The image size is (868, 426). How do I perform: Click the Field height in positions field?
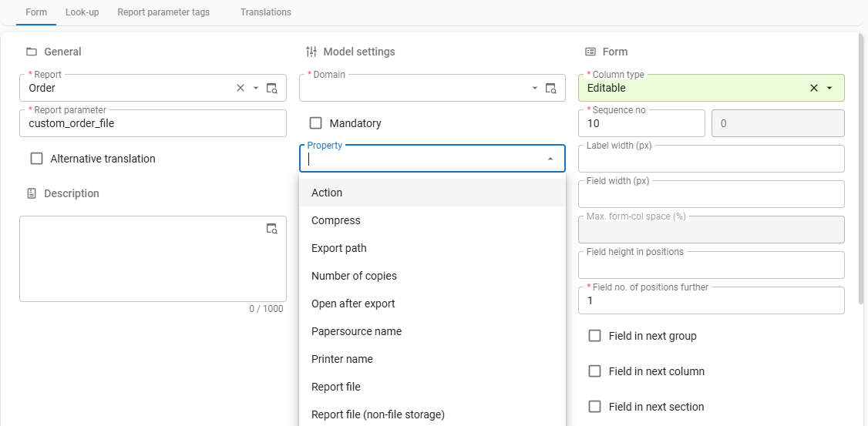tap(712, 265)
